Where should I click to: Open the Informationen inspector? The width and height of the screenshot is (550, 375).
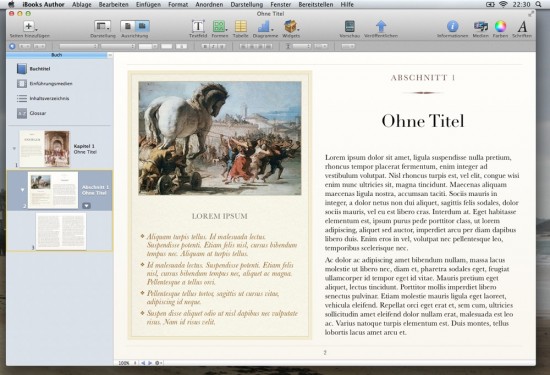(x=452, y=26)
